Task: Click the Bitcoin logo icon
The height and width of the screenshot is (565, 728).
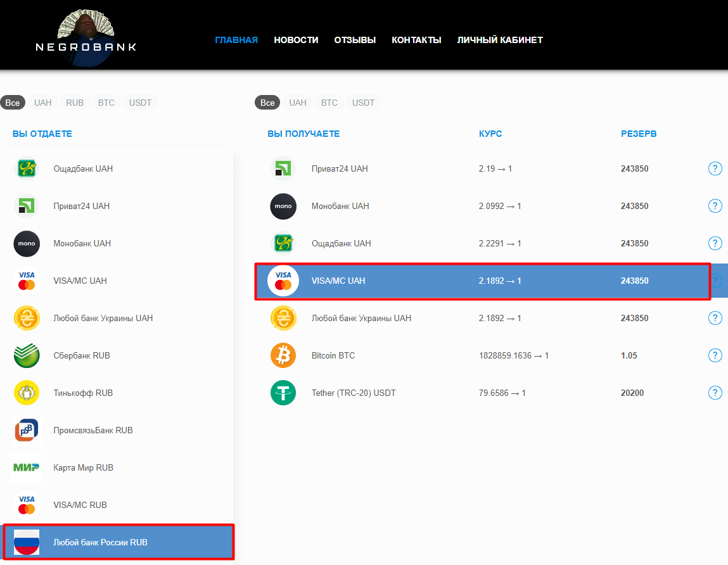Action: tap(283, 355)
